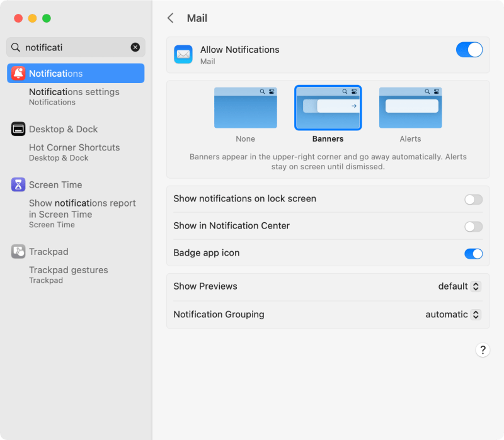Screen dimensions: 504x440
Task: Enable Show notifications on lock screen
Action: 473,198
